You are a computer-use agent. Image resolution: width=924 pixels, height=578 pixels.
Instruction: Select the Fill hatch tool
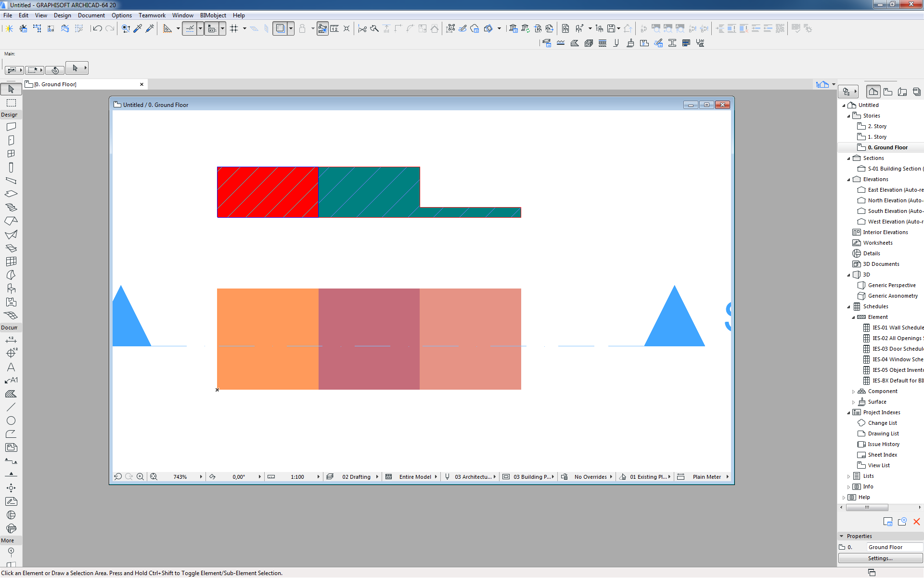[x=11, y=394]
